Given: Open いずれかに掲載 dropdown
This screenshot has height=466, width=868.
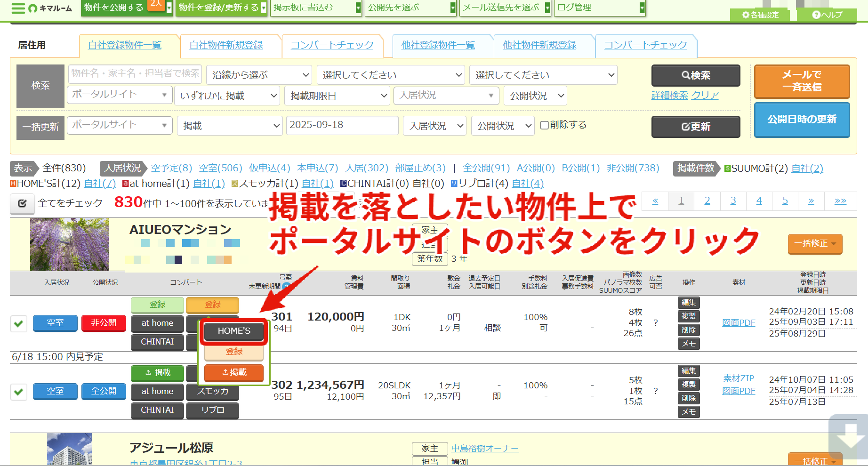Looking at the screenshot, I should tap(227, 96).
